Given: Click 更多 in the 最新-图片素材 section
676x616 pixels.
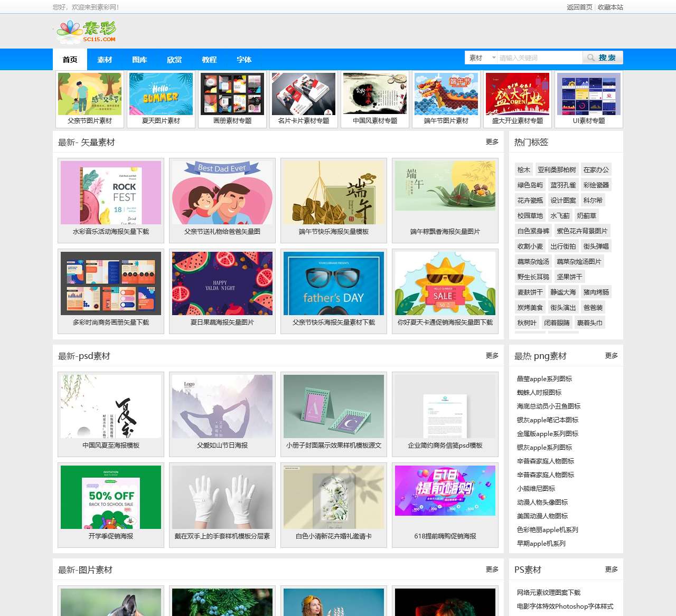Looking at the screenshot, I should (x=492, y=570).
